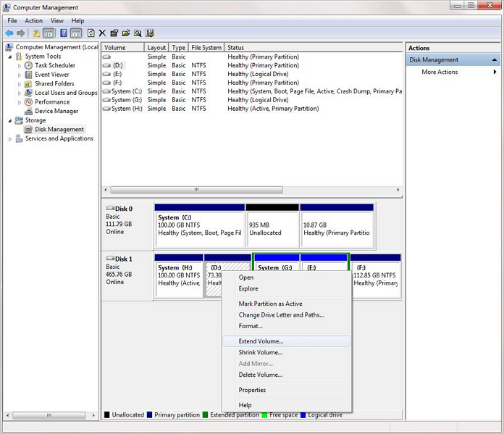Click the Refresh toolbar icon
This screenshot has height=434, width=504.
[91, 33]
